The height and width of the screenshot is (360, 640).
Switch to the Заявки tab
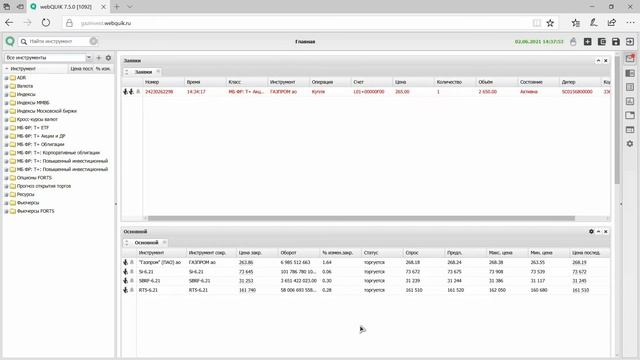[x=143, y=72]
